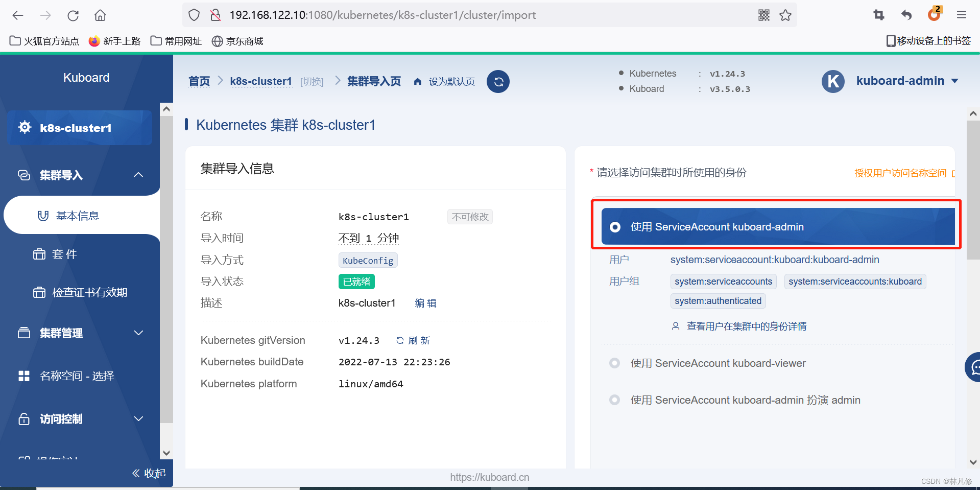Click 刷新 next to gitVersion
This screenshot has height=490, width=980.
click(419, 340)
